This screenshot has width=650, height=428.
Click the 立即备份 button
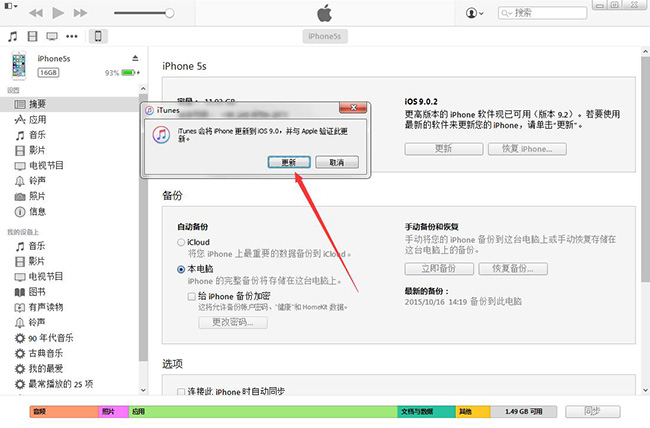click(439, 269)
